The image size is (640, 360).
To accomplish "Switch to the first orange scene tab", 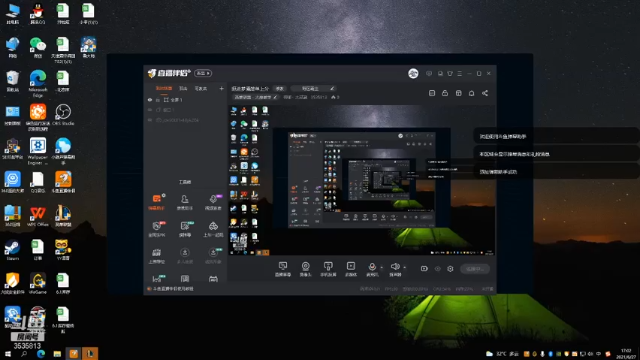I will pyautogui.click(x=164, y=89).
